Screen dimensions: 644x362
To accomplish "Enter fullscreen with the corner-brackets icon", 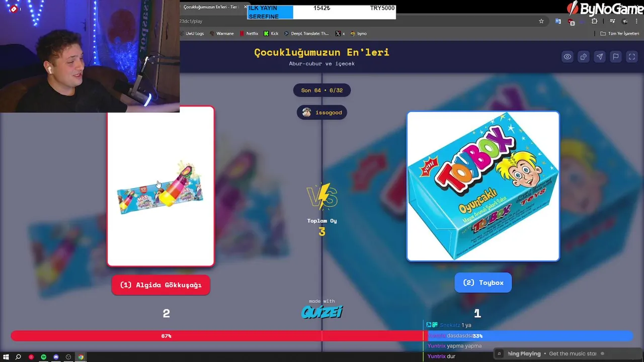I will [631, 57].
